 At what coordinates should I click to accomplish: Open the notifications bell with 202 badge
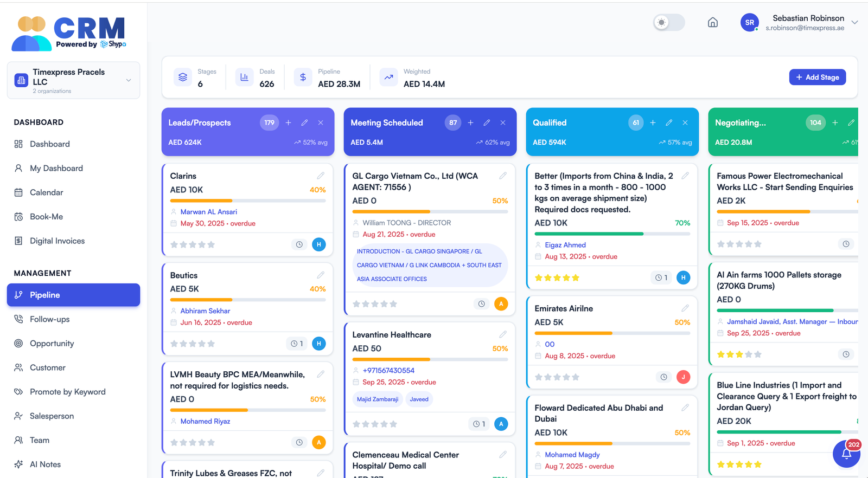point(846,454)
